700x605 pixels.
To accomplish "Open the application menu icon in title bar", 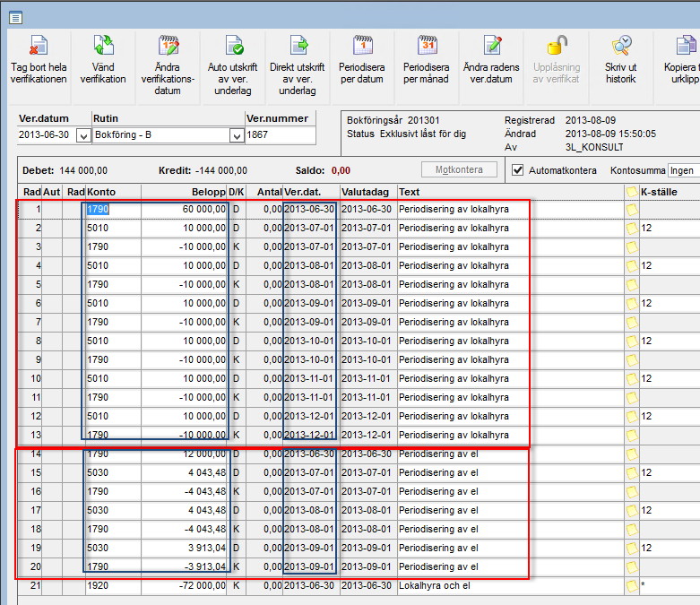I will coord(15,18).
